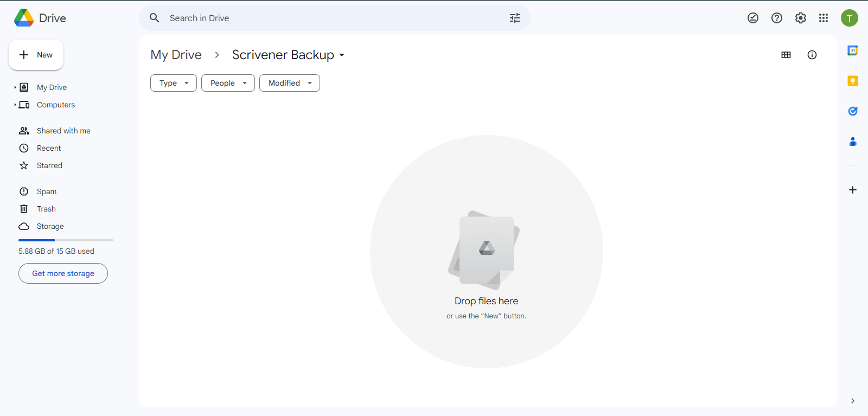The image size is (868, 416).
Task: Open the Spam section
Action: [47, 191]
